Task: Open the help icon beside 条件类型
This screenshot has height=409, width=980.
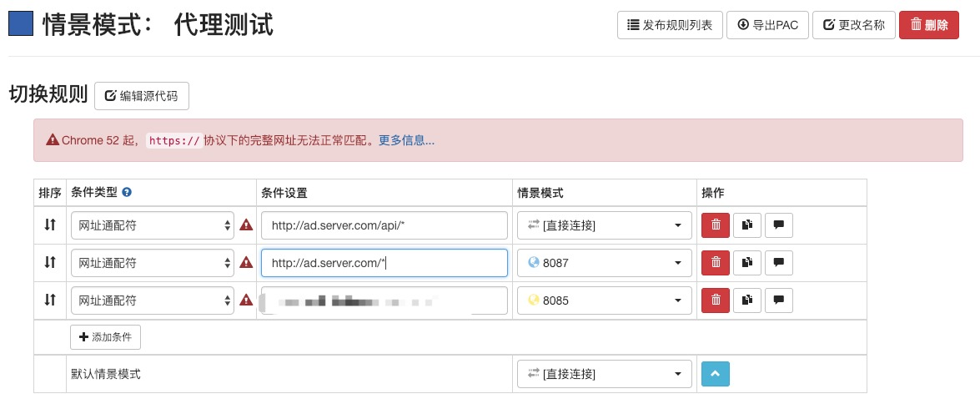Action: pos(127,193)
